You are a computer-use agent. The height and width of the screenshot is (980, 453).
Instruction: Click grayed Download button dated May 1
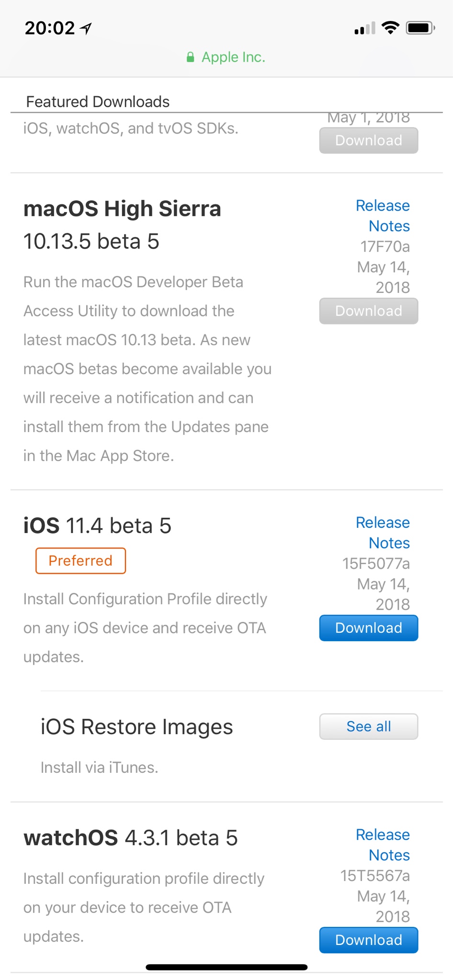click(x=368, y=140)
